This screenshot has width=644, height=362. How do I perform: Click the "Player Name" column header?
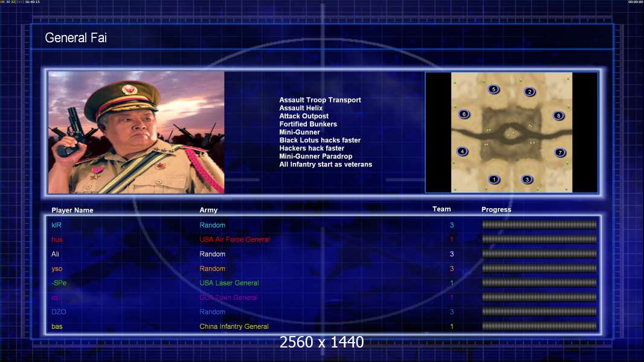[x=72, y=210]
